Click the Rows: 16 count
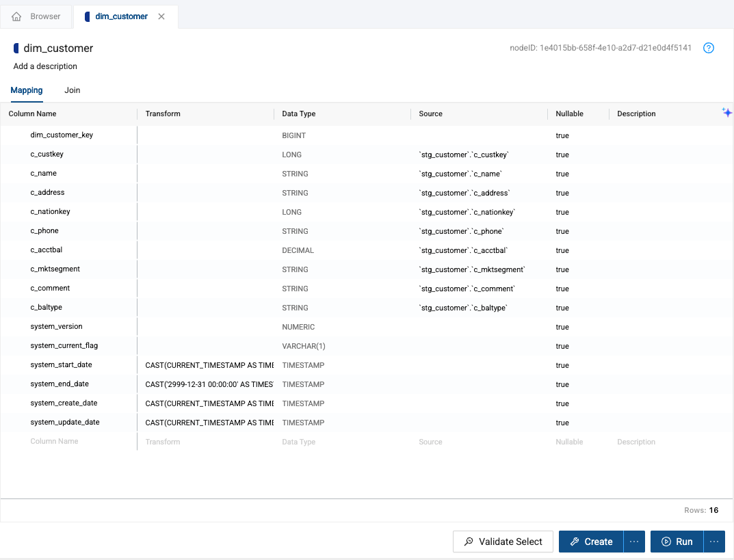Image resolution: width=734 pixels, height=560 pixels. point(701,510)
